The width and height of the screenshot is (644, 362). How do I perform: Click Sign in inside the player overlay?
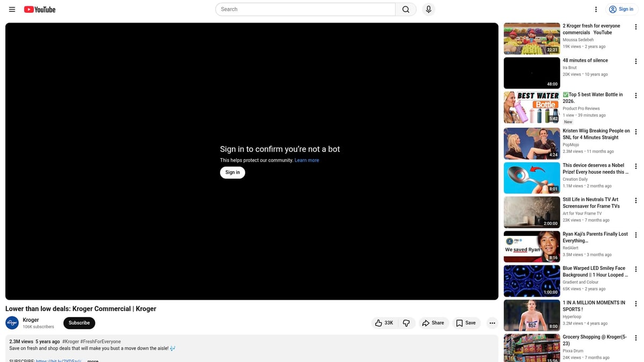coord(232,172)
